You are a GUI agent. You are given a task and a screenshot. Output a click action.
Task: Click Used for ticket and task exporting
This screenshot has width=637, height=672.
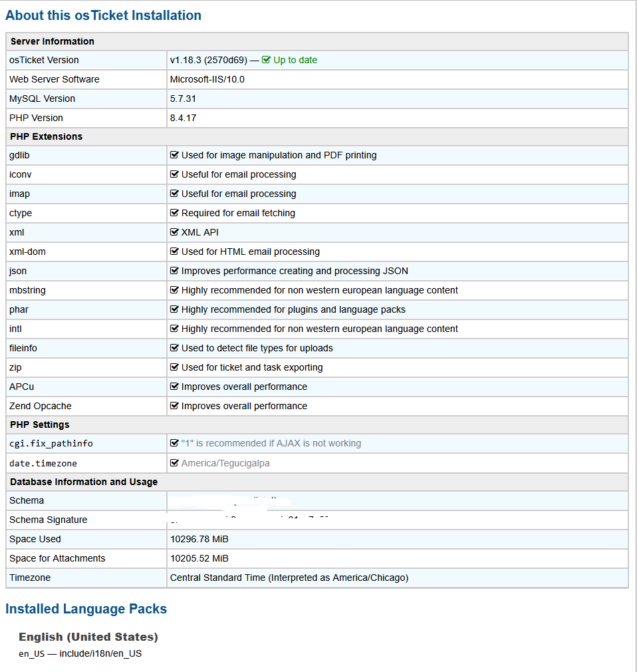point(252,367)
